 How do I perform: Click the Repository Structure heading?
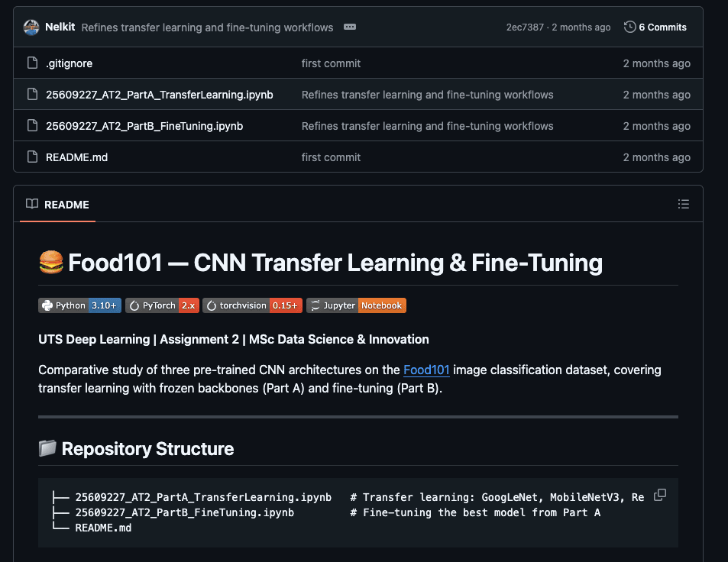(136, 449)
